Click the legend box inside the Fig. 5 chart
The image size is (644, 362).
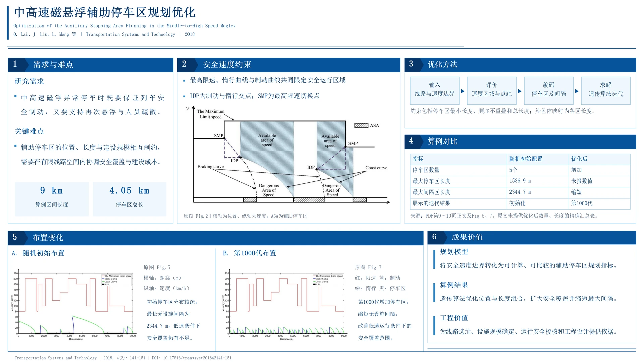coord(117,280)
